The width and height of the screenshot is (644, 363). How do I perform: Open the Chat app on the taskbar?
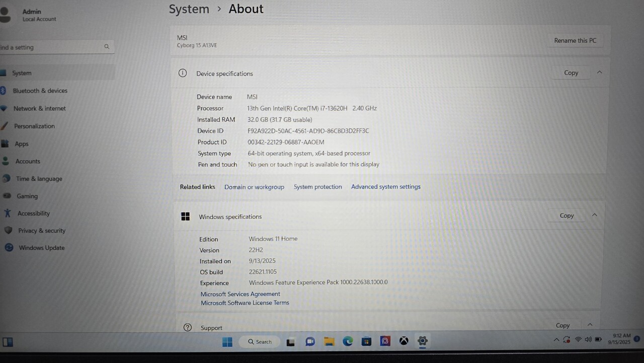(x=310, y=341)
